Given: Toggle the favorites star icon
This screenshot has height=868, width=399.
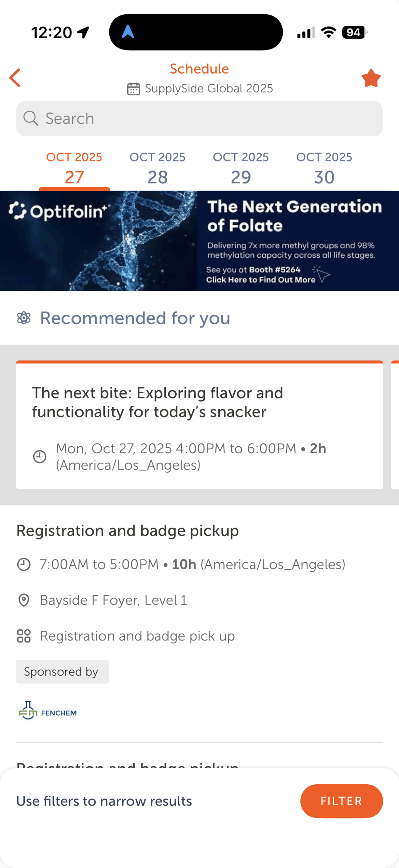Looking at the screenshot, I should coord(371,78).
